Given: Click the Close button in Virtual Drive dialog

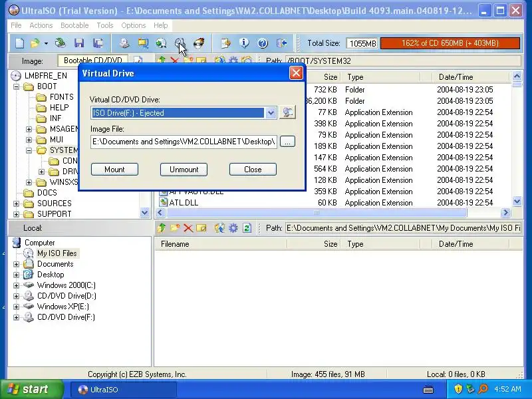Looking at the screenshot, I should (253, 170).
